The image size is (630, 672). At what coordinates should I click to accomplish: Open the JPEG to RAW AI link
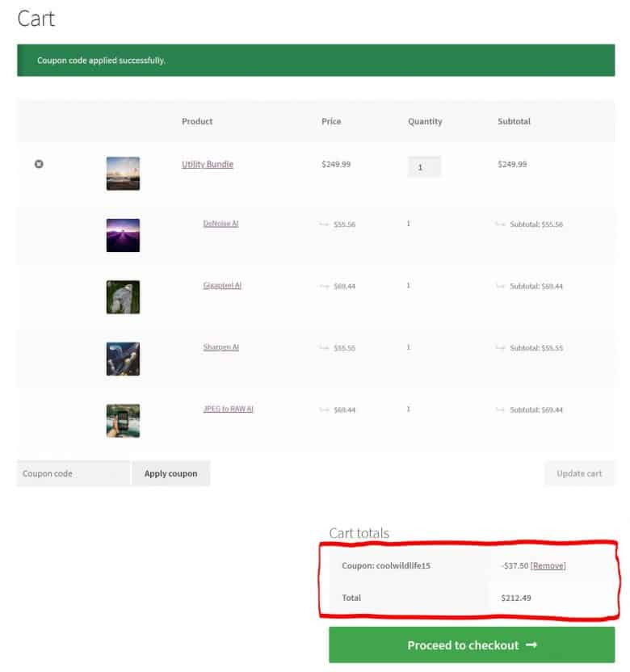point(228,409)
